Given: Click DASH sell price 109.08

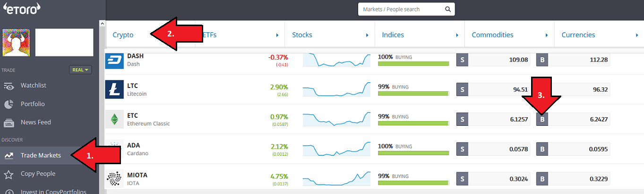Looking at the screenshot, I should click(x=519, y=60).
